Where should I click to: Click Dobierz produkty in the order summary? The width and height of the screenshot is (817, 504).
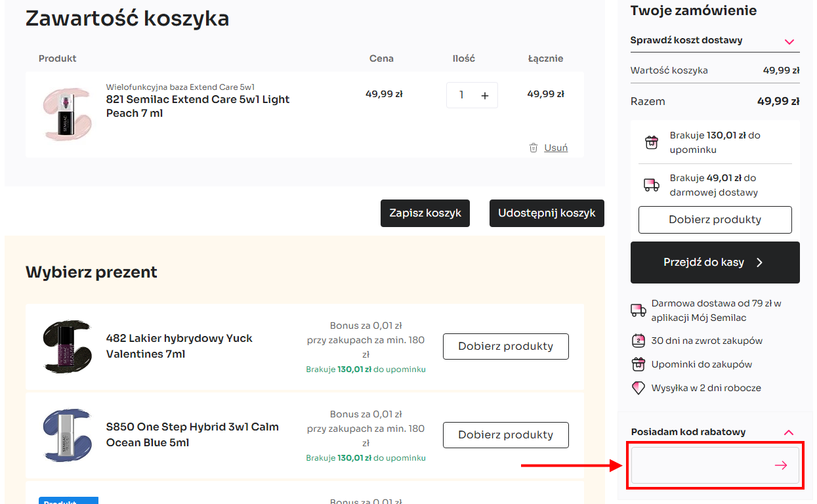[715, 220]
